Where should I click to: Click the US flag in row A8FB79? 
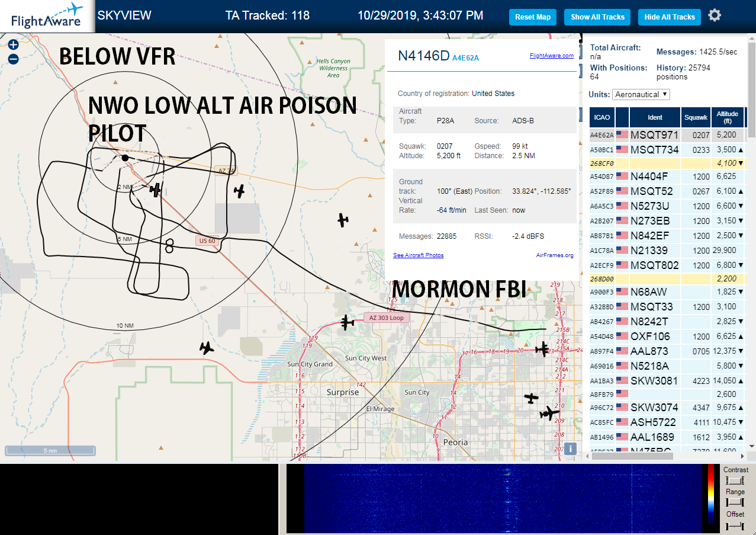622,393
